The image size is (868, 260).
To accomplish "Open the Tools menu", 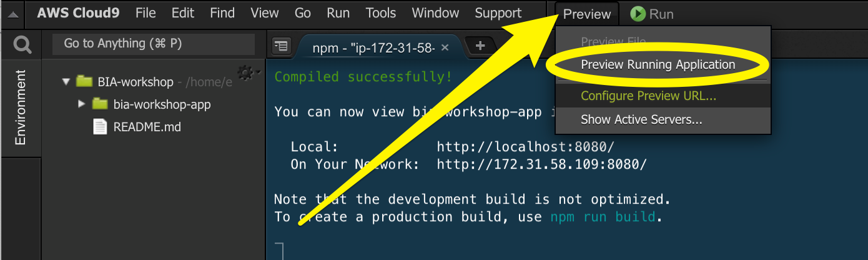I will point(381,13).
